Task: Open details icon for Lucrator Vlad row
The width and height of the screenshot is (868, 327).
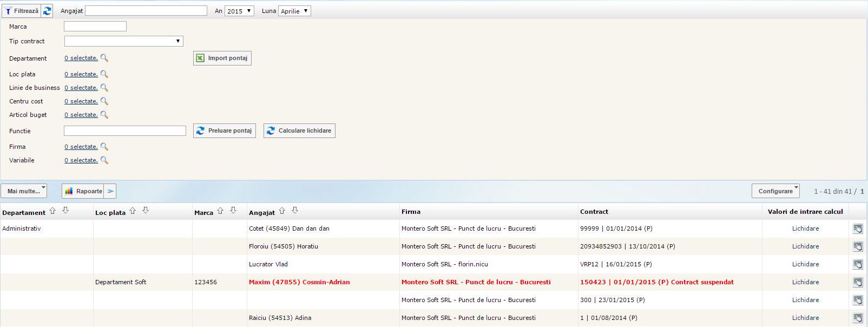Action: (x=858, y=264)
